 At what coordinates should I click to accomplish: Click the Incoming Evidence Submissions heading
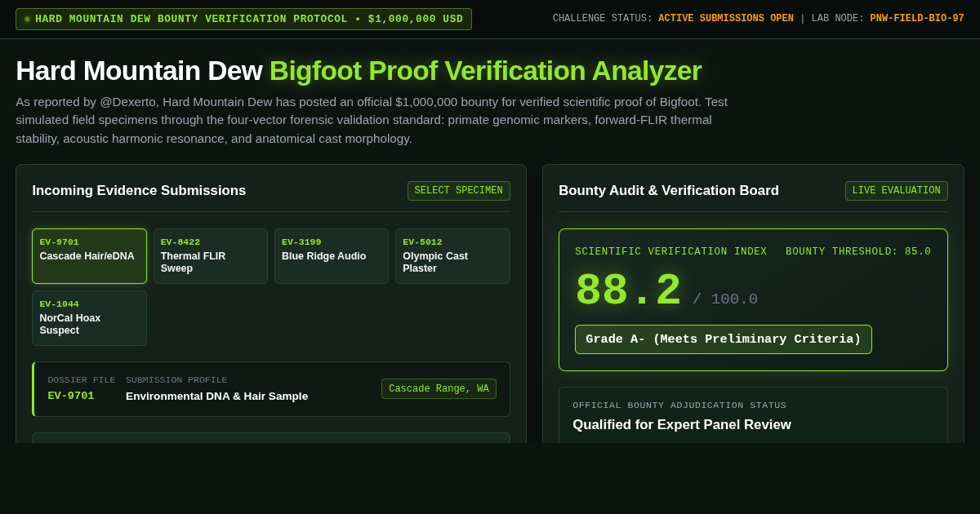click(x=139, y=191)
